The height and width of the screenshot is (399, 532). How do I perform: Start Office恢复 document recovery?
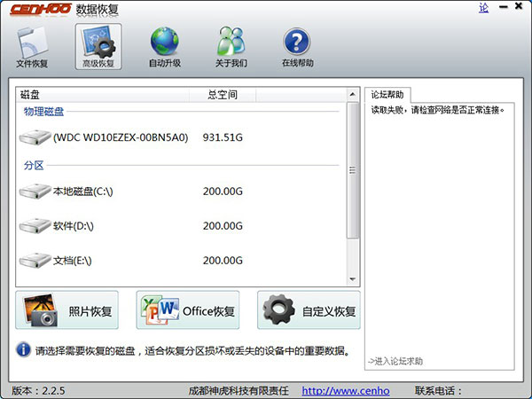188,311
